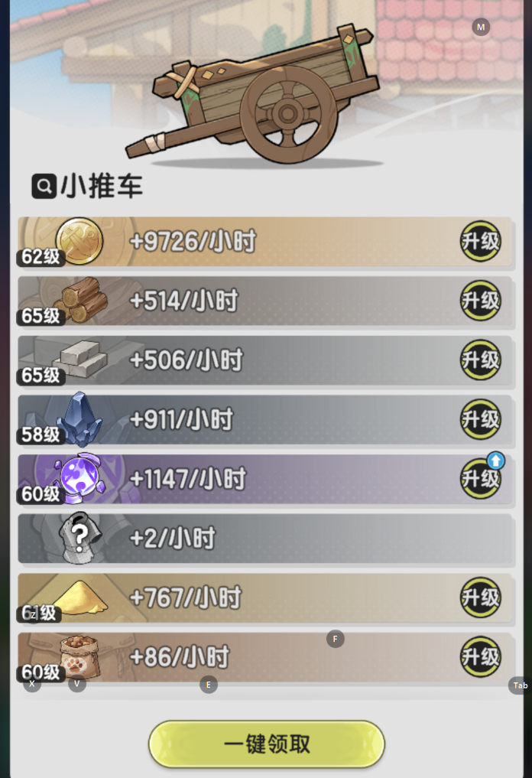Screen dimensions: 532x778
Task: Click the blue crystal ore icon
Action: 79,419
